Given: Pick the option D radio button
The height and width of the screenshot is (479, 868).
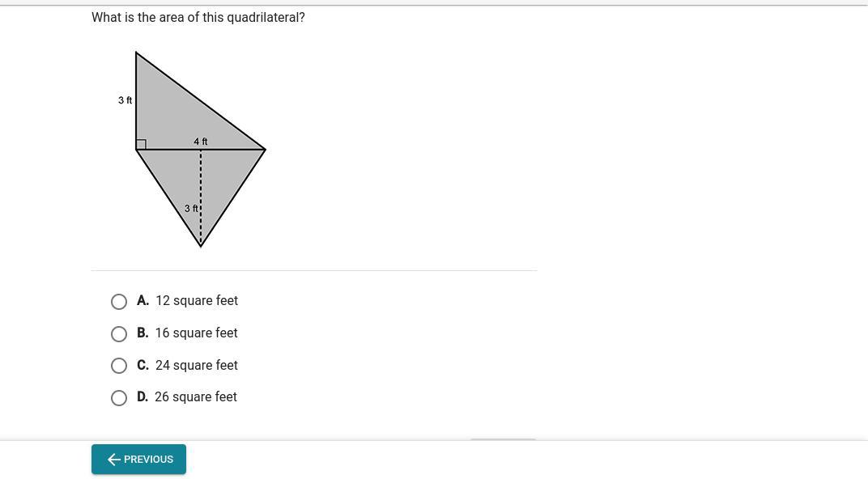Looking at the screenshot, I should coord(119,398).
